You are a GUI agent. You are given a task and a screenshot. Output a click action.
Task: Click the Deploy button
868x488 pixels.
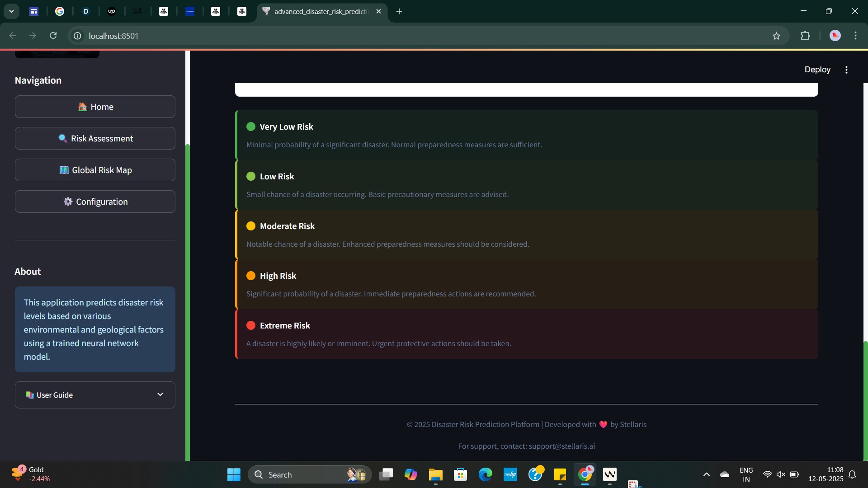click(x=817, y=70)
